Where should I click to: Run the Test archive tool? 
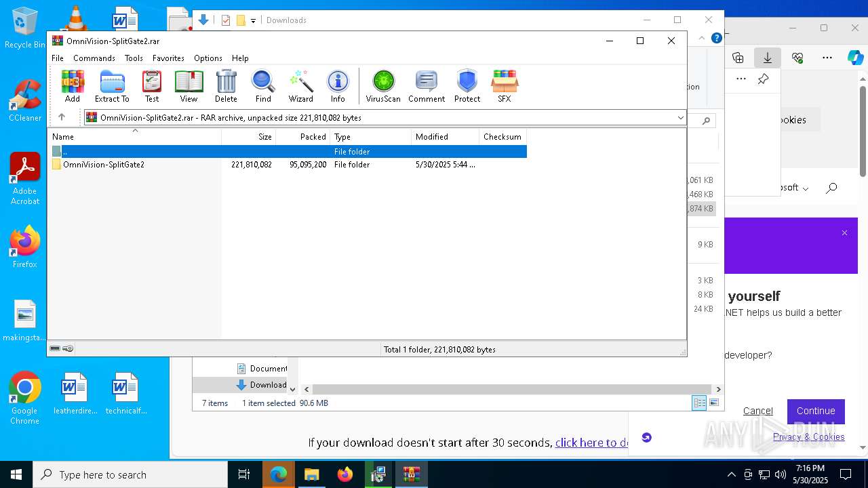[152, 86]
